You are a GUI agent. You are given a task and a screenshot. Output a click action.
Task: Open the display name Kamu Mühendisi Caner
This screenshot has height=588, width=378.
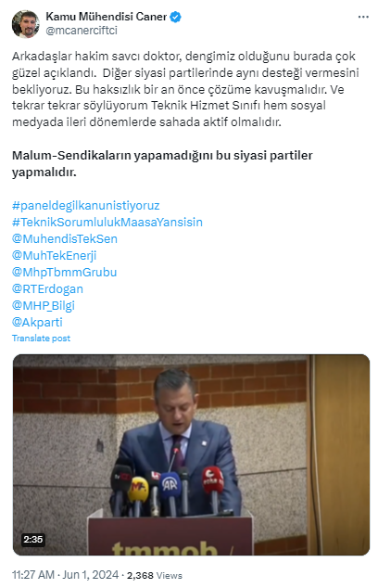(x=107, y=17)
